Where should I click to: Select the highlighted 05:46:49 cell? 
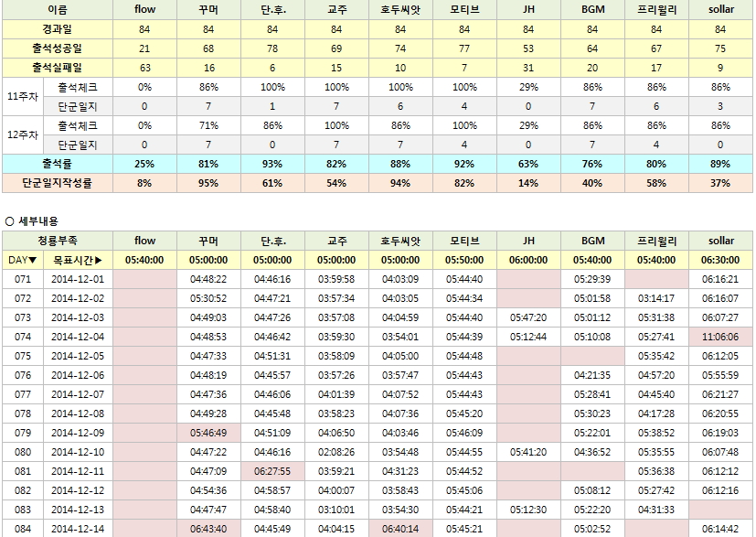208,433
